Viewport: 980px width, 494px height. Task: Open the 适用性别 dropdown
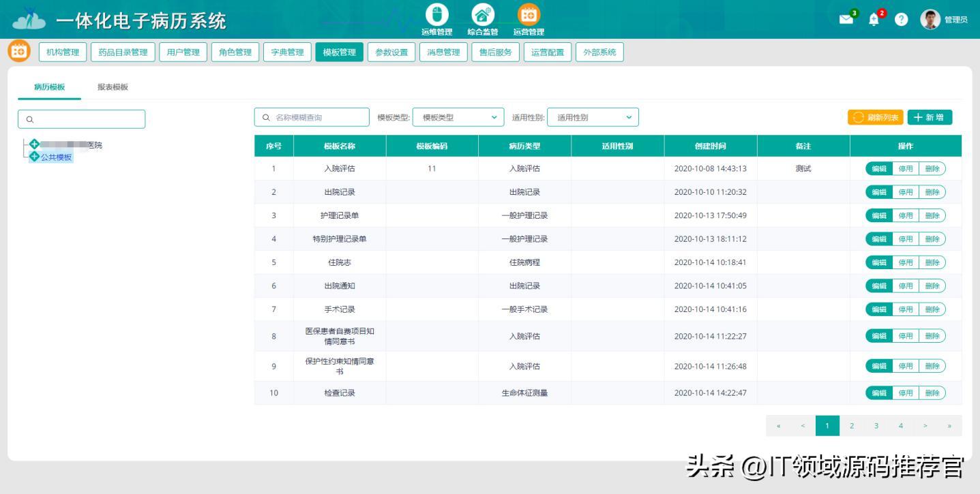click(x=593, y=117)
